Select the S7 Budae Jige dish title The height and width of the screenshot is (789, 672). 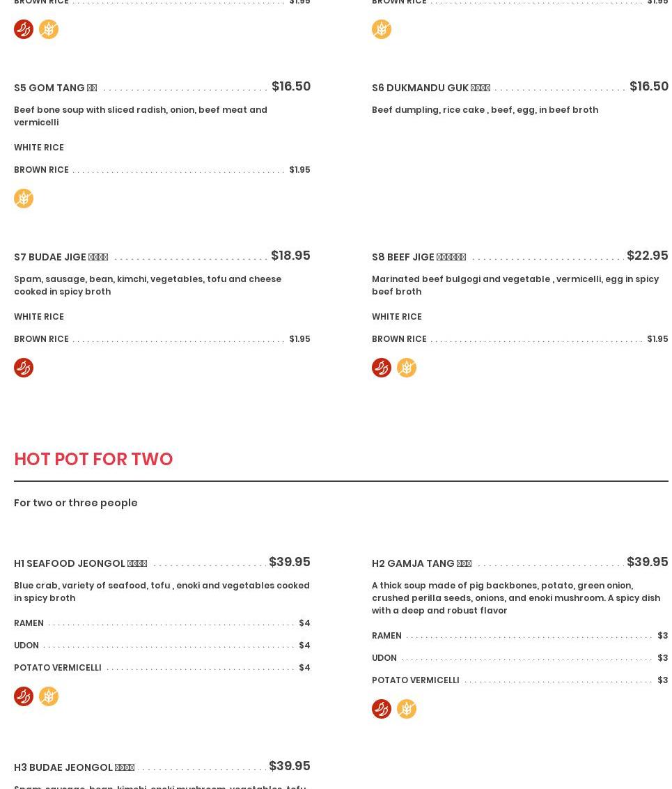(61, 257)
